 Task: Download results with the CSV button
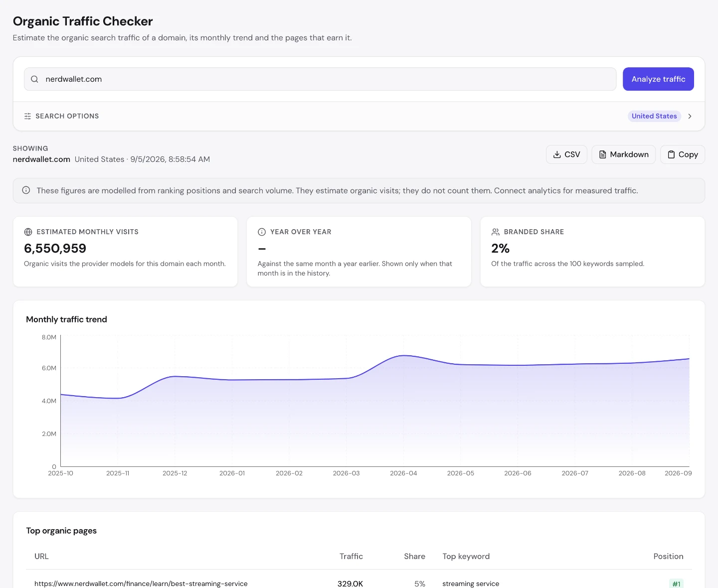pos(566,154)
